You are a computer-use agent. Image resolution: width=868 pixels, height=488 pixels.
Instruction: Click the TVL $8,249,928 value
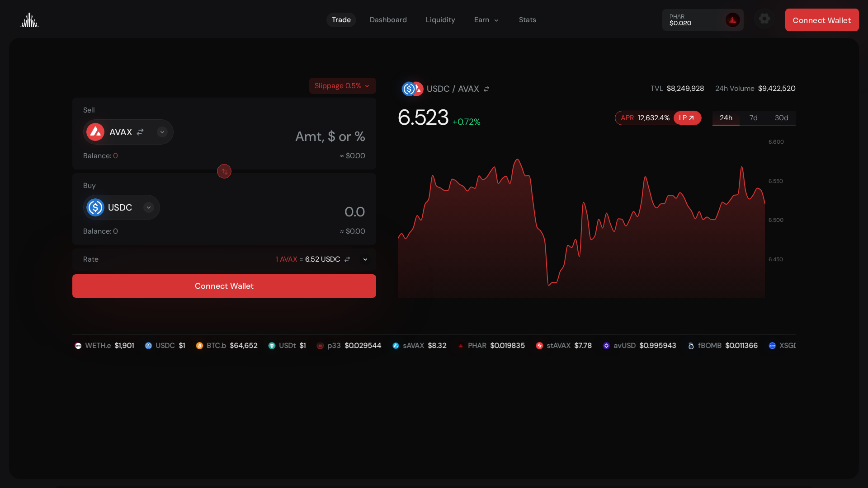(685, 89)
